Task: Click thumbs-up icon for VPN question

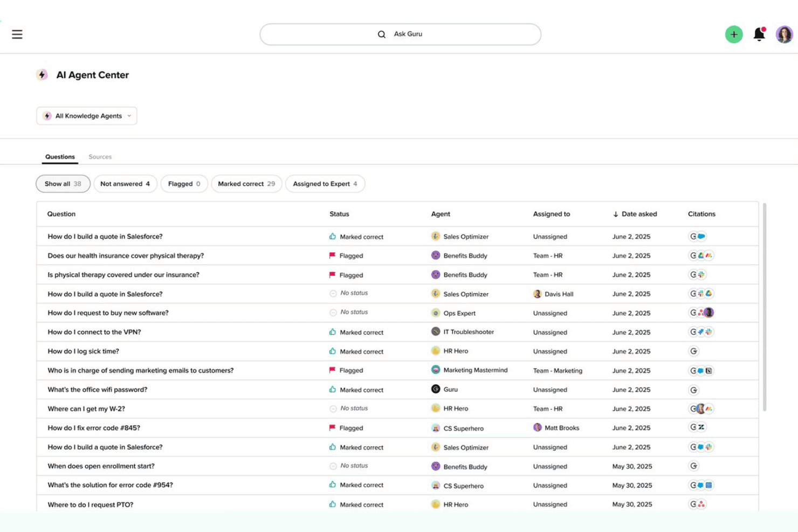Action: pos(333,332)
